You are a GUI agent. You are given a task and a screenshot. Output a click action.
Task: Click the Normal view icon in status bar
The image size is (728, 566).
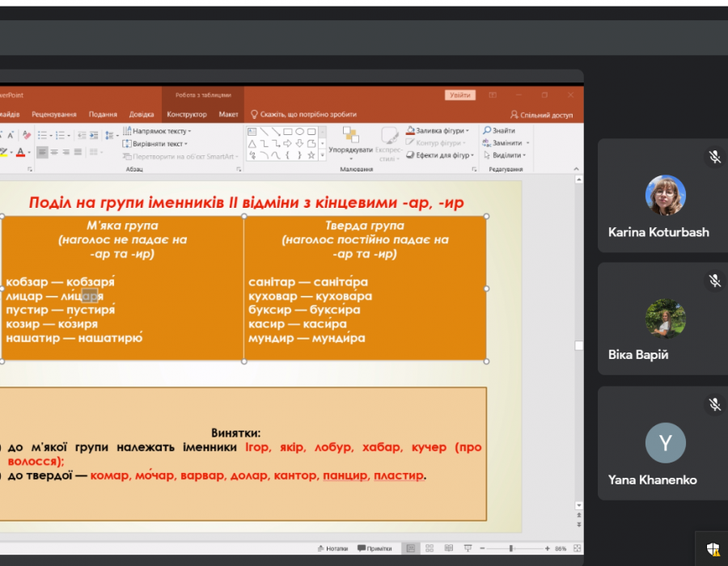click(410, 548)
